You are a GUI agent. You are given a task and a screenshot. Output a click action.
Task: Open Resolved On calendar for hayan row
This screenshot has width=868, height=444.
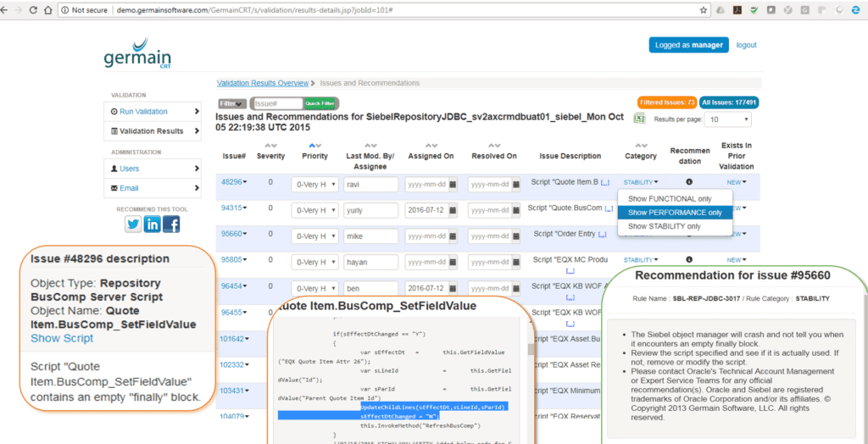515,263
